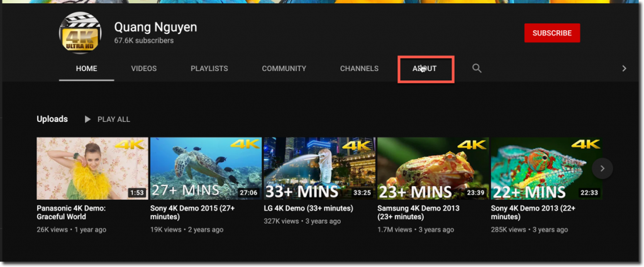Go to the PLAYLISTS tab
Screen dimensions: 644x267
[209, 68]
